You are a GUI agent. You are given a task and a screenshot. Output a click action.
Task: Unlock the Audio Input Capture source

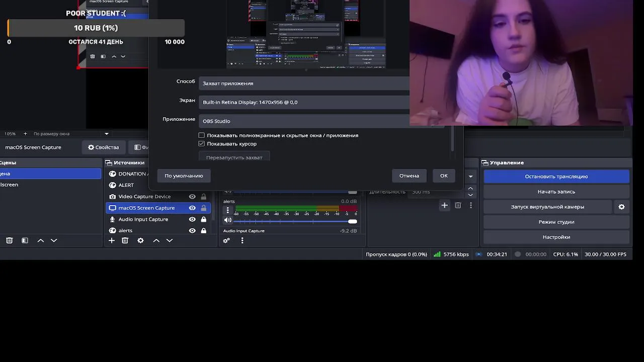[x=203, y=219]
